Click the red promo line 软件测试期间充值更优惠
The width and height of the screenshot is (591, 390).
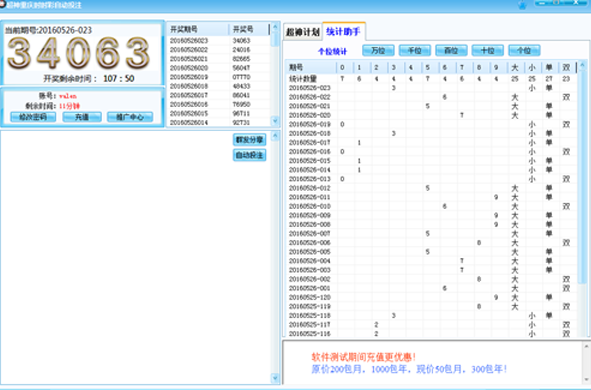tap(364, 357)
